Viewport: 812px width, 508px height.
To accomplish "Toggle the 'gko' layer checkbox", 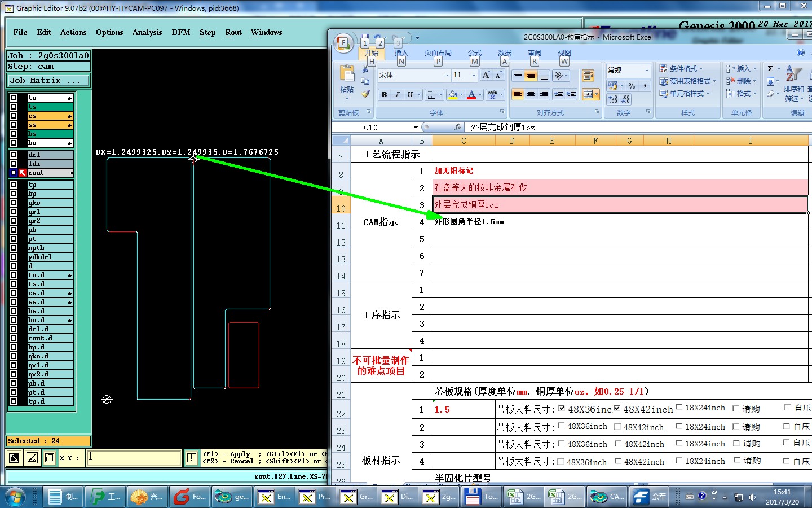I will click(x=14, y=203).
